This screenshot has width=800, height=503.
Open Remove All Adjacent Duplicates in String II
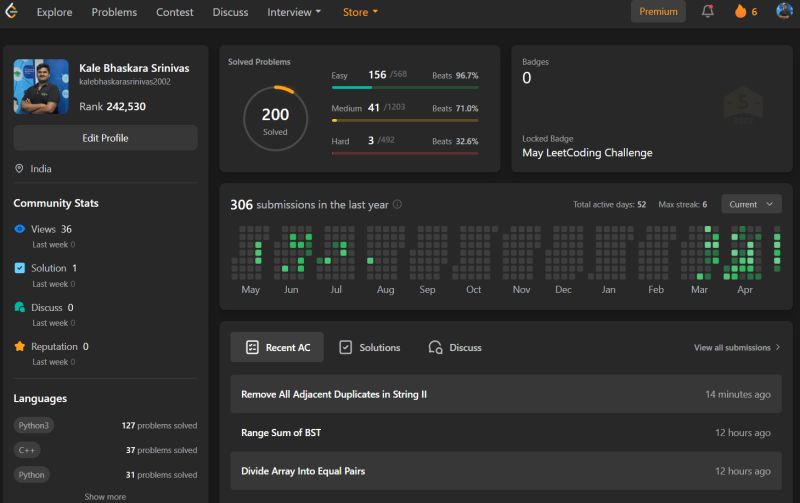point(506,394)
